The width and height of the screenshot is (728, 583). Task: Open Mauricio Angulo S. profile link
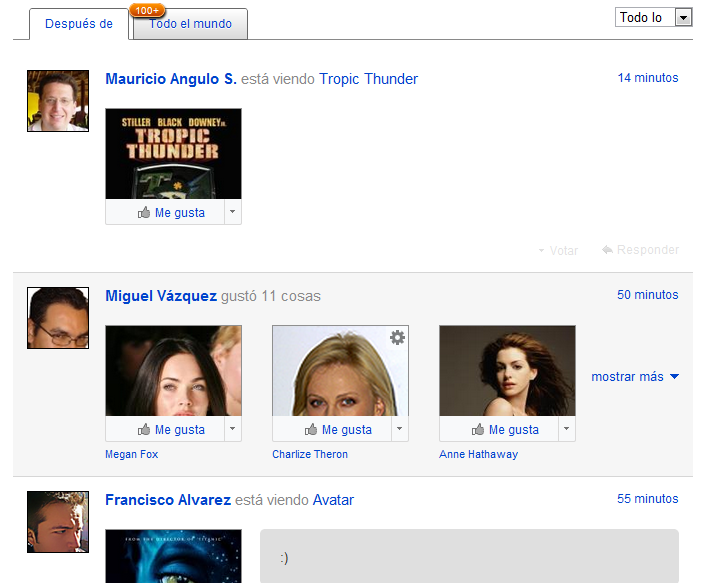(171, 79)
